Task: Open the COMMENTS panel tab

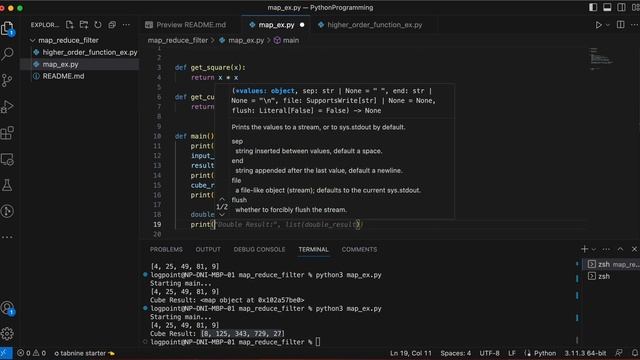Action: pyautogui.click(x=359, y=249)
